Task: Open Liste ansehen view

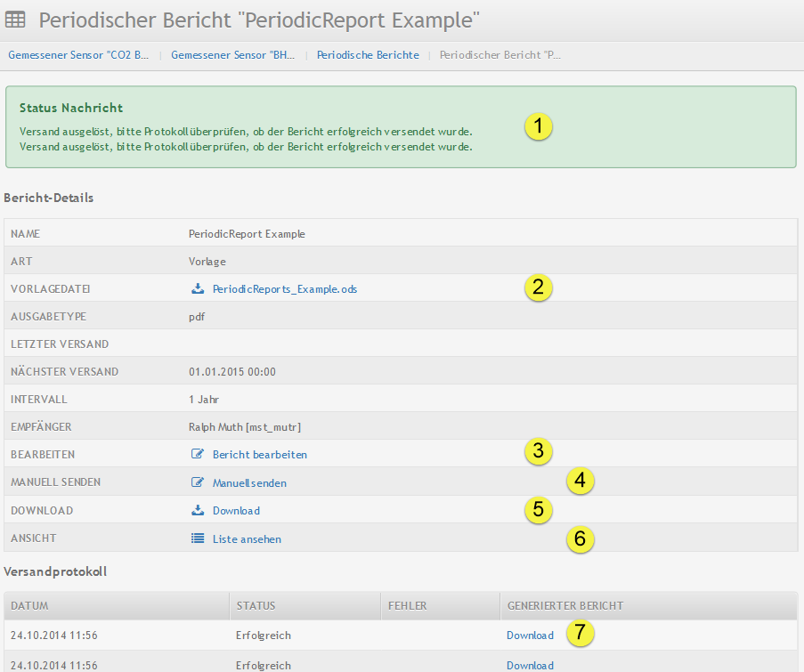Action: 247,539
